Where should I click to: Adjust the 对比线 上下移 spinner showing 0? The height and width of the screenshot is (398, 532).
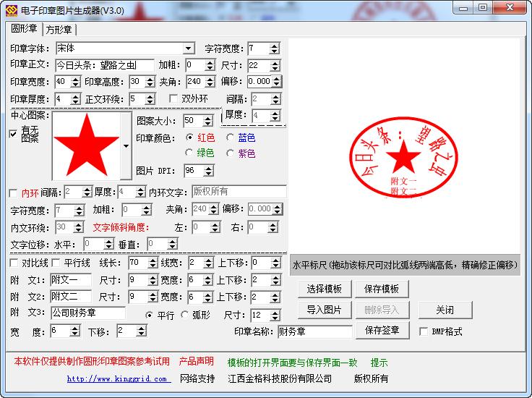pyautogui.click(x=275, y=263)
